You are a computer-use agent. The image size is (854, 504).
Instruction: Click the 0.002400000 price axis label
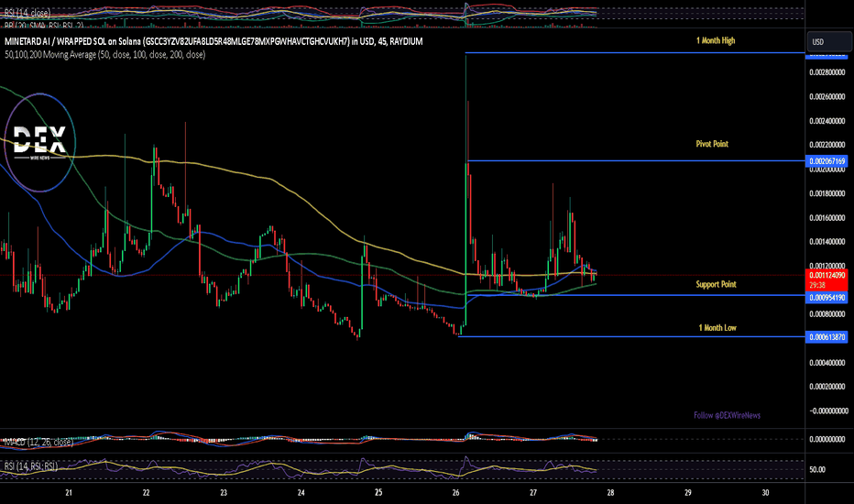coord(827,121)
